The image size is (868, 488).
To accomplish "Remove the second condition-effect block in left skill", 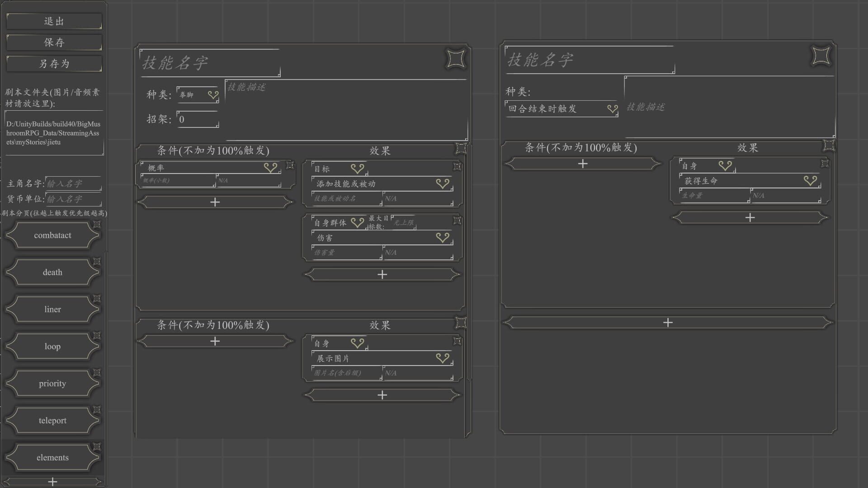I will [461, 322].
